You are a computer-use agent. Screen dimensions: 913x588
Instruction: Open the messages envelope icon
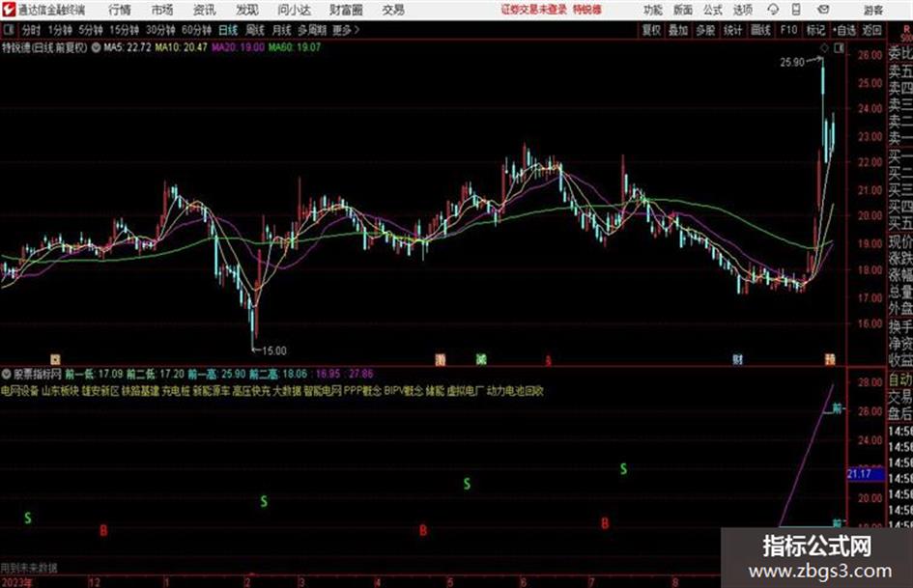tap(823, 10)
